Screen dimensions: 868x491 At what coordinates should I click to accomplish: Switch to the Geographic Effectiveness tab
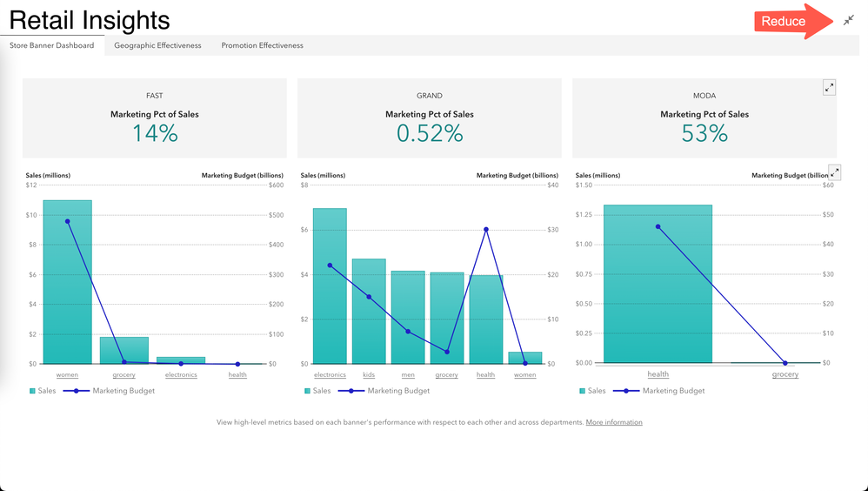tap(157, 45)
